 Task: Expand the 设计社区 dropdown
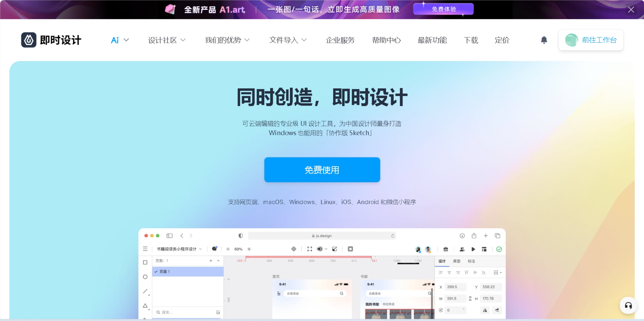[x=167, y=40]
